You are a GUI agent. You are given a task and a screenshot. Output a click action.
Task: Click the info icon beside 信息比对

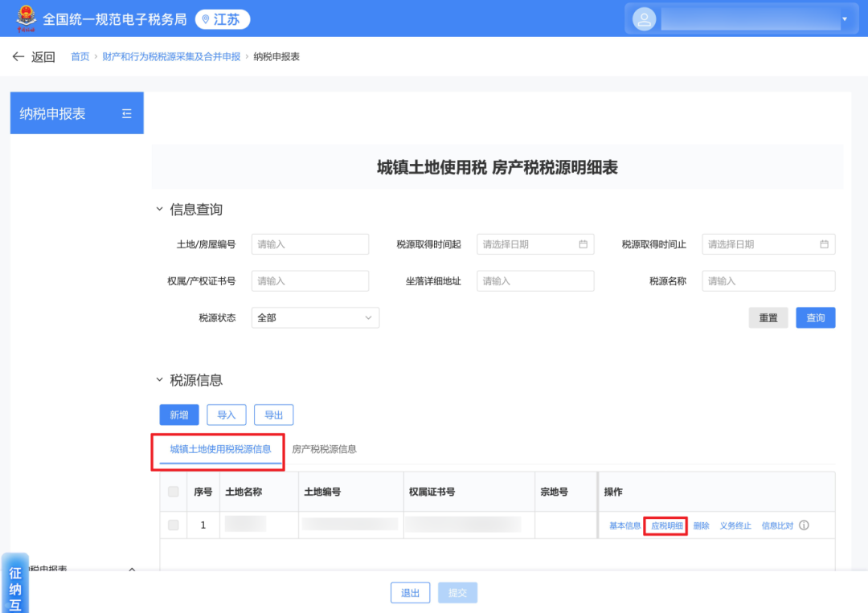(x=804, y=525)
